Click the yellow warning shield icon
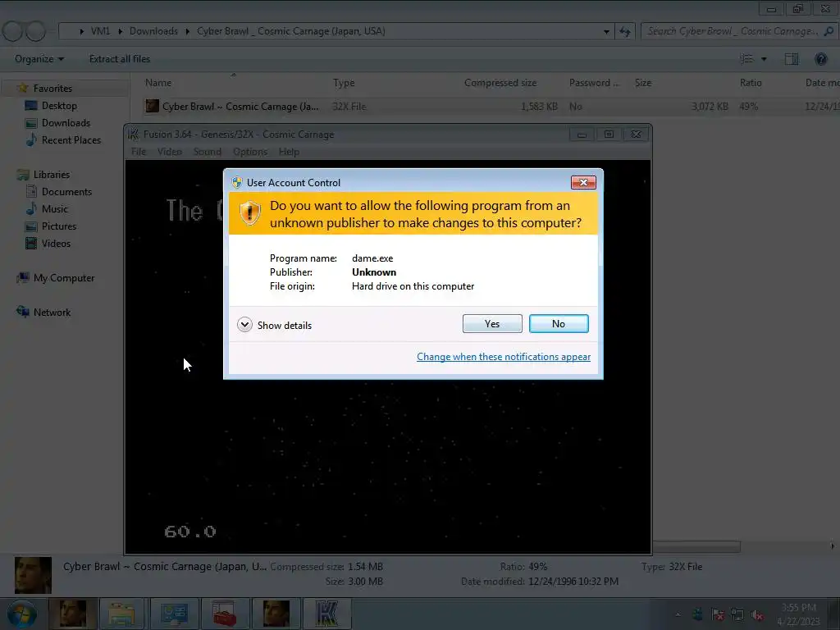 (249, 213)
